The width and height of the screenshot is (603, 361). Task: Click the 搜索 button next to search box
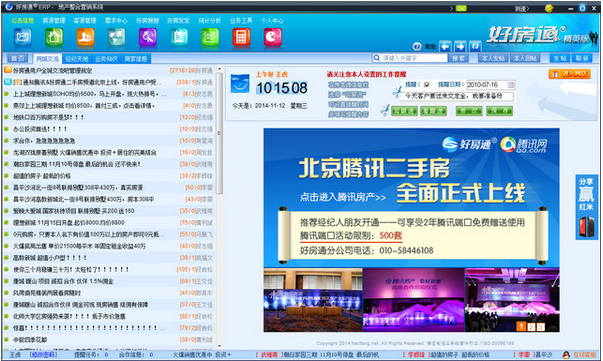point(458,58)
